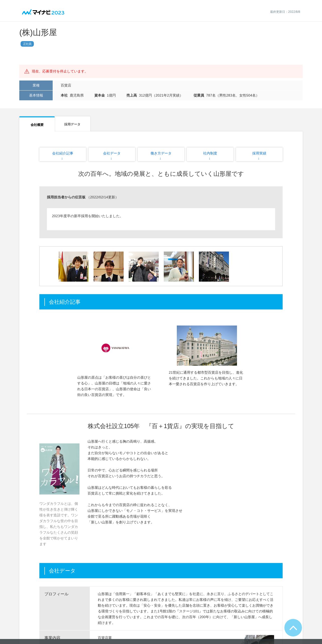
Task: Open photo of man holding a bottle
Action: click(179, 266)
